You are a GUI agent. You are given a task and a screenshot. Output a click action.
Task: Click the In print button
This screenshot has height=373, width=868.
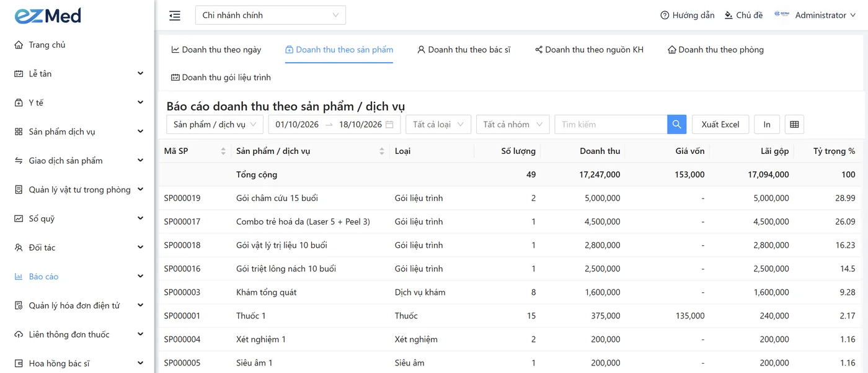[x=767, y=124]
